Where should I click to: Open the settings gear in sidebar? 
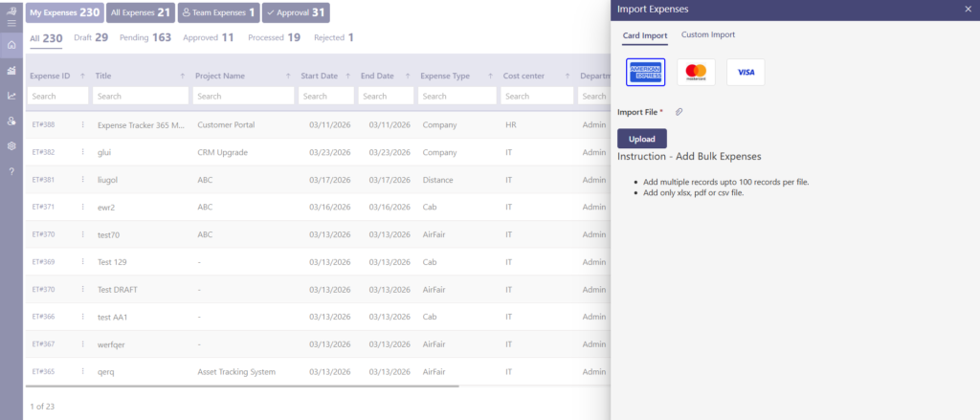click(x=11, y=145)
